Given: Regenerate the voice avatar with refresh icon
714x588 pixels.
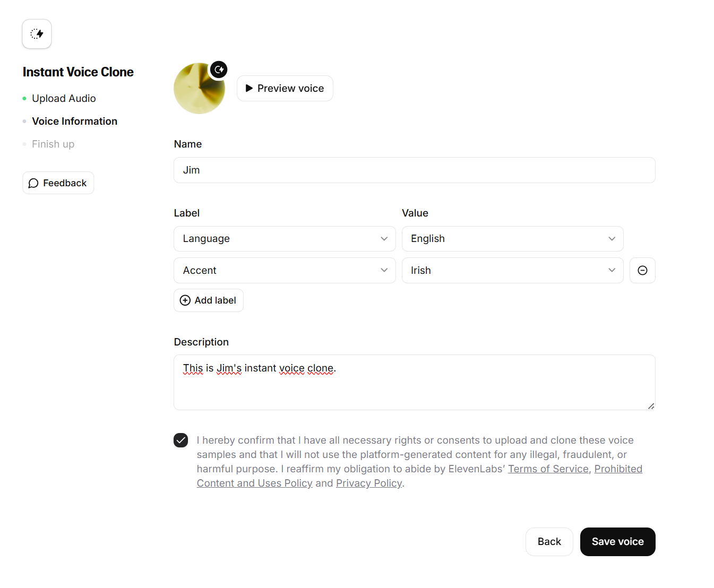Looking at the screenshot, I should click(219, 70).
